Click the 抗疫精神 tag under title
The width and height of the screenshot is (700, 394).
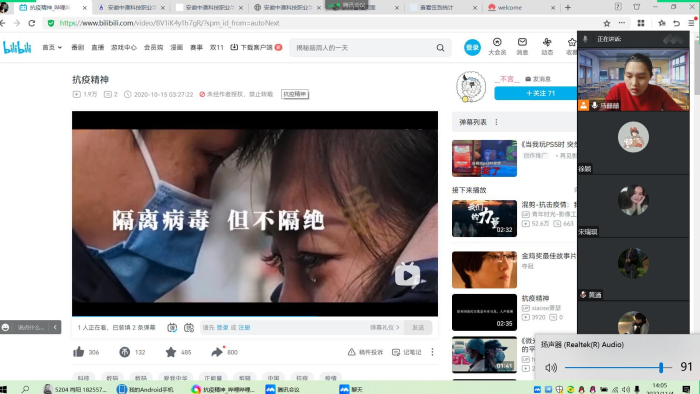click(x=295, y=94)
